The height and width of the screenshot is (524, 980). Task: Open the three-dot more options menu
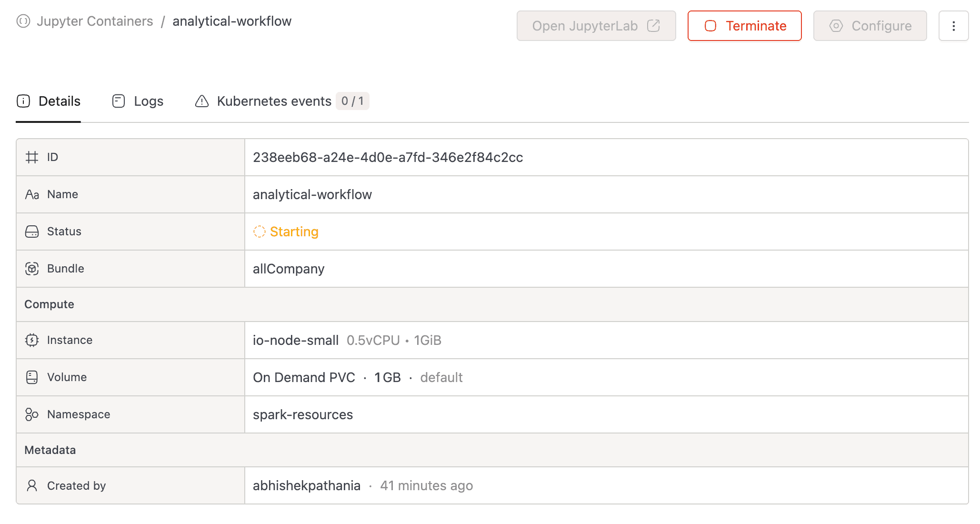[953, 26]
